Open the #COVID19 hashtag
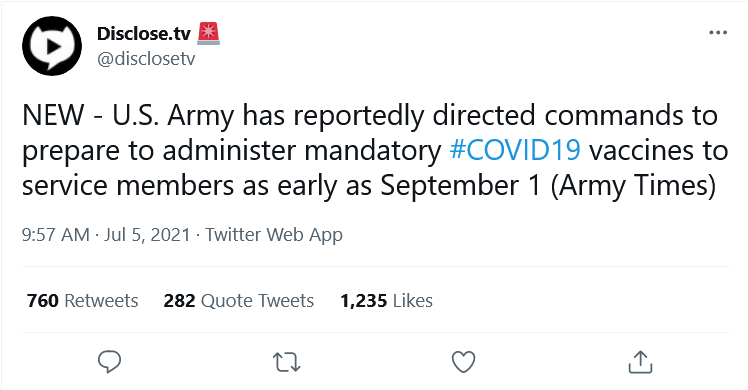This screenshot has width=748, height=390. pos(515,150)
